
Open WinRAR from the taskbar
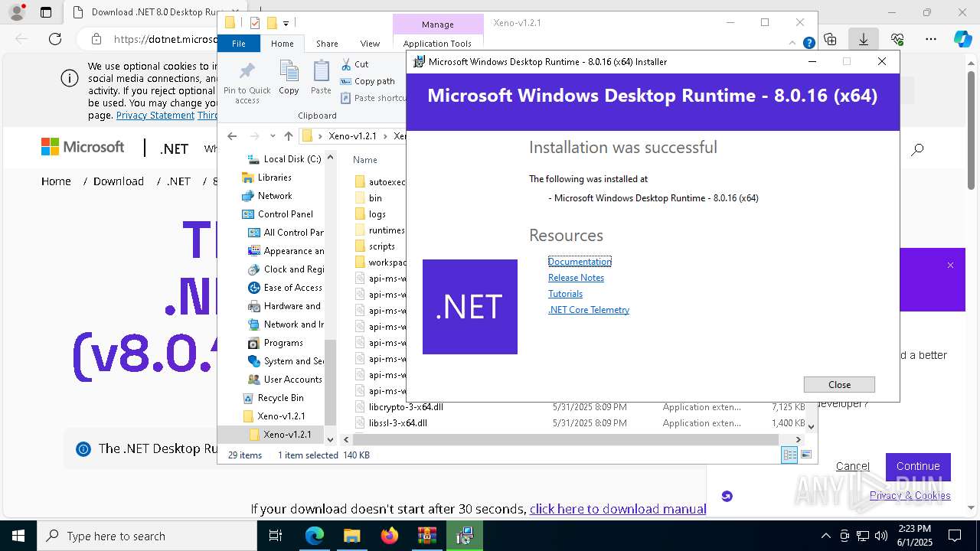427,536
